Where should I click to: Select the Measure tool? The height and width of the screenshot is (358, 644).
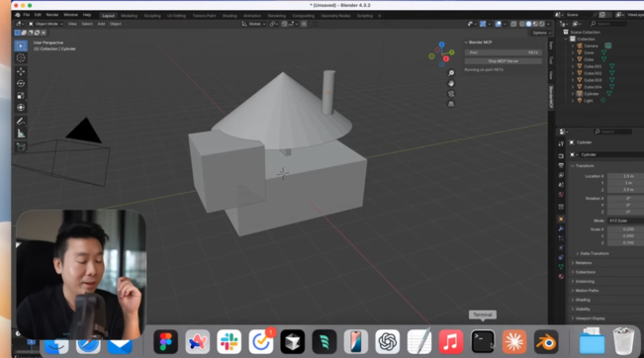pyautogui.click(x=21, y=134)
